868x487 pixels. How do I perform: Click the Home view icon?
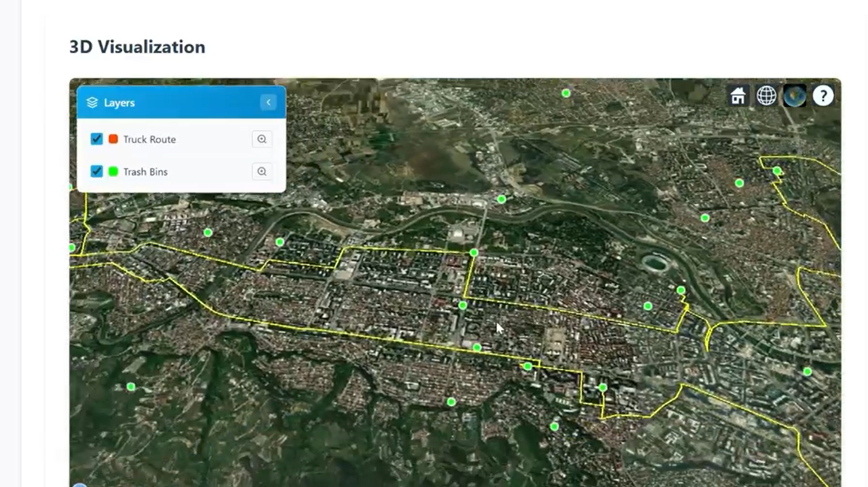coord(738,96)
